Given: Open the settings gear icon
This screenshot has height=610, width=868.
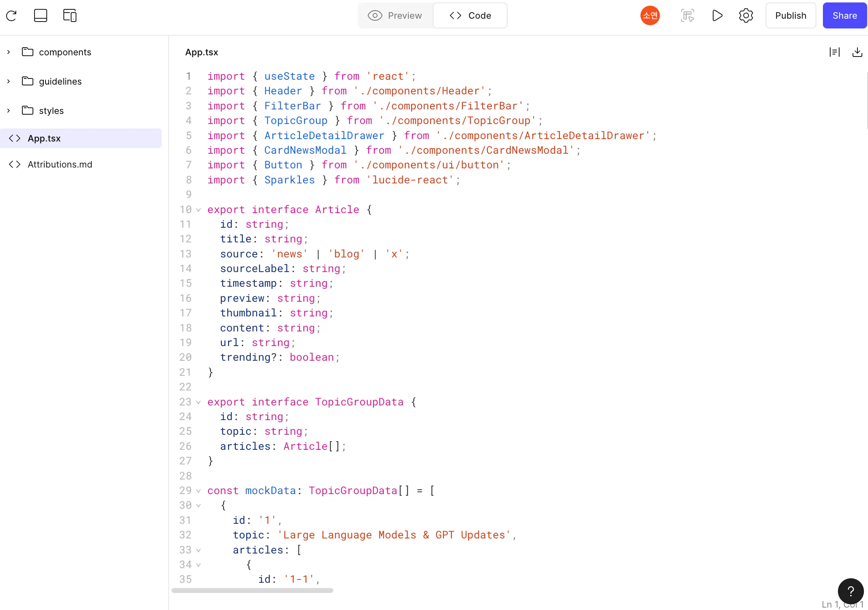Looking at the screenshot, I should [746, 15].
